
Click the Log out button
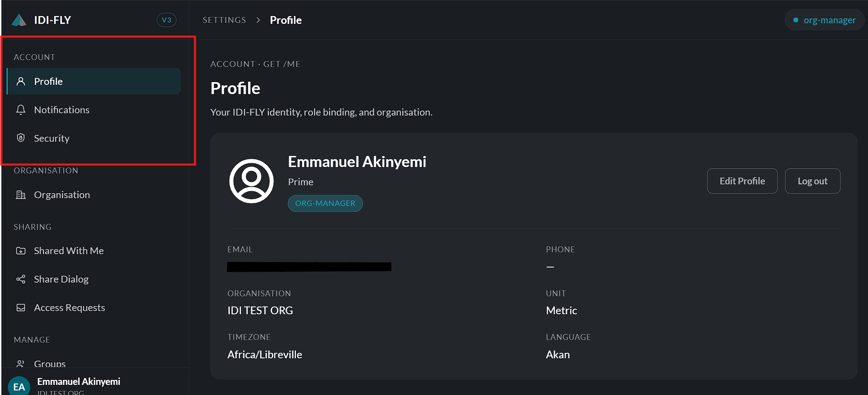812,181
